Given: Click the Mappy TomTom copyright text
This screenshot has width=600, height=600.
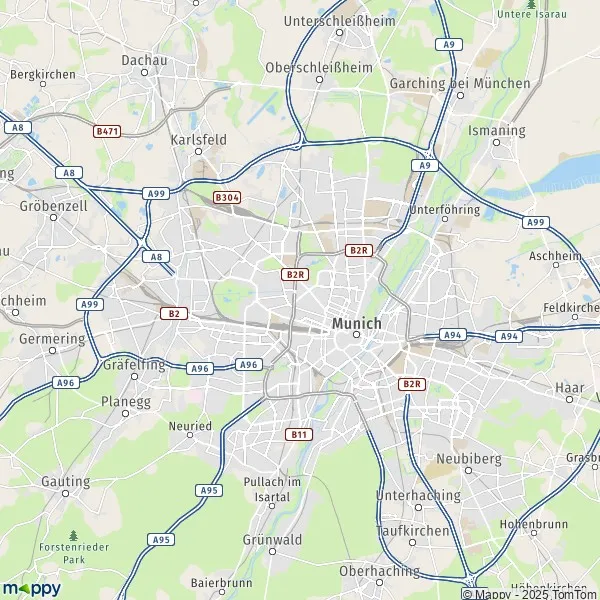Looking at the screenshot, I should (531, 594).
